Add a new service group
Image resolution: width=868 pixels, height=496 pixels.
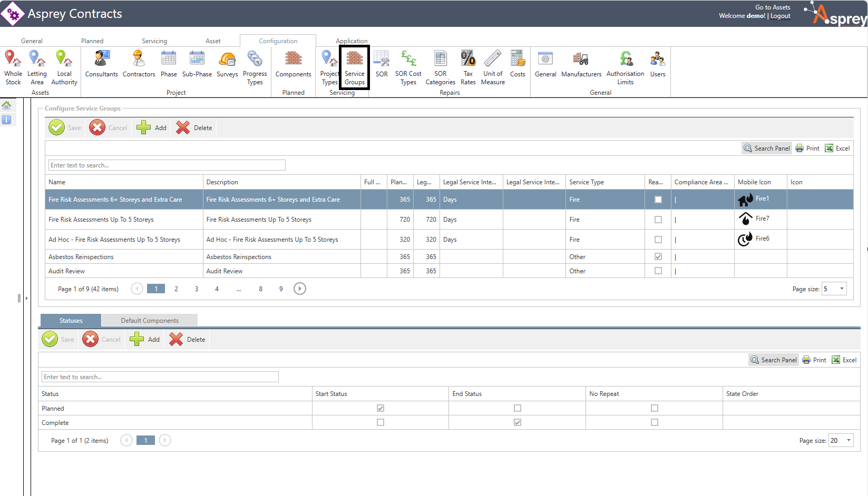[x=152, y=128]
